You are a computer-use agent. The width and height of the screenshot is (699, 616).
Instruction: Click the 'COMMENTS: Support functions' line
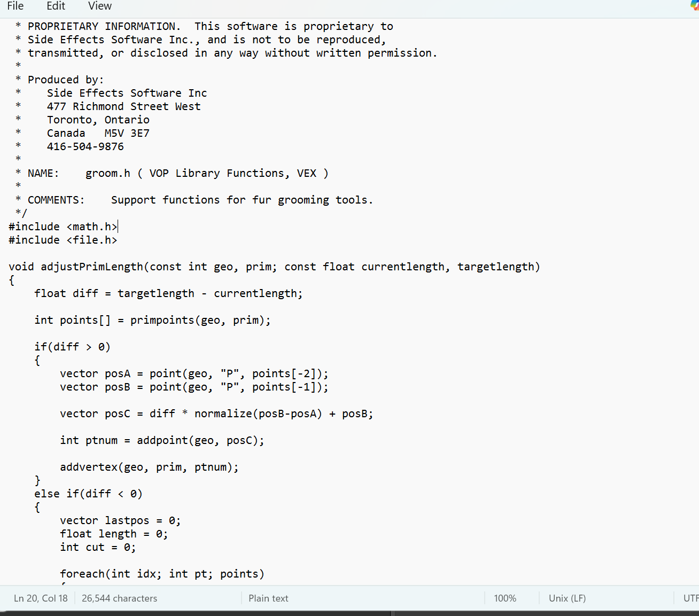194,200
